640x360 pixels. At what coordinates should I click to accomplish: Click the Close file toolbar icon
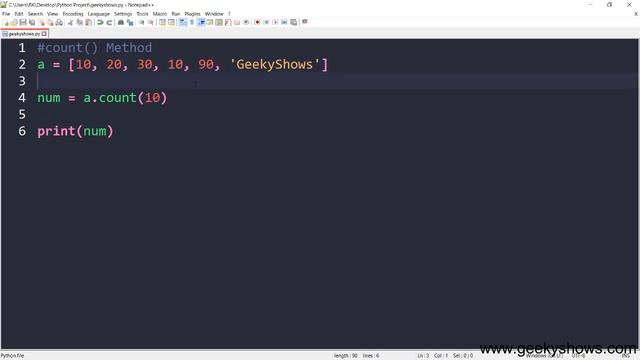point(42,22)
